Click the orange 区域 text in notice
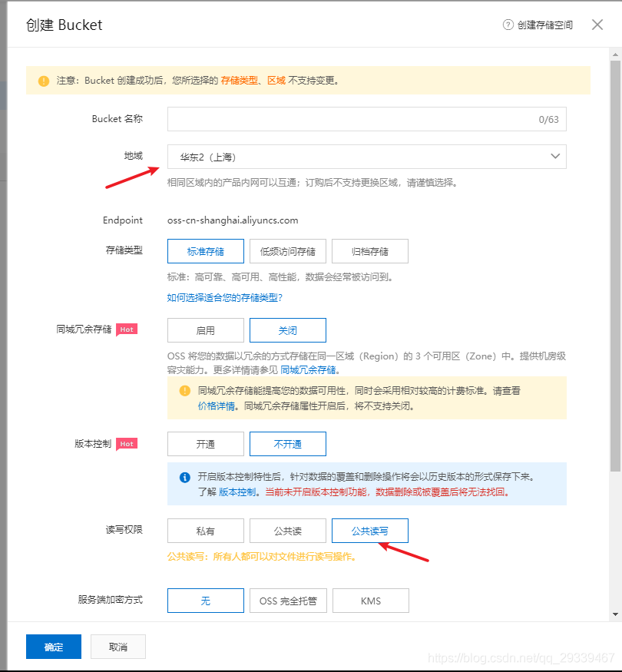Screen dimensions: 622x672 [276, 81]
